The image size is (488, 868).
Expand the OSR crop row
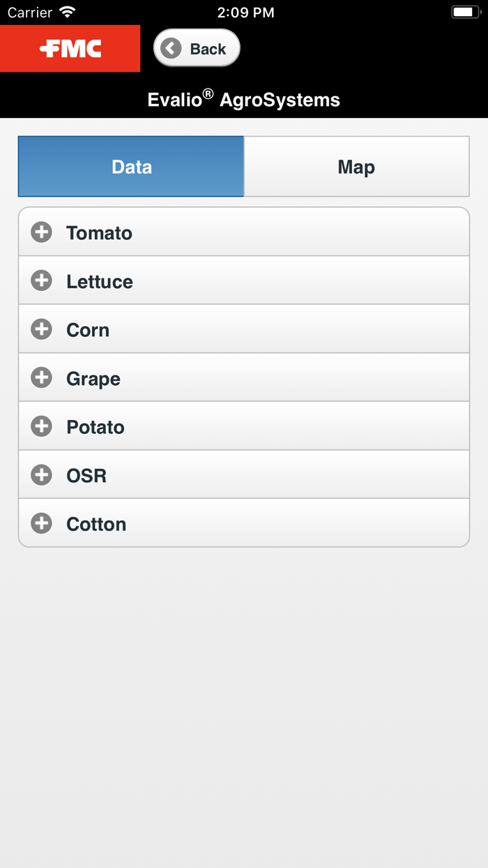[x=244, y=475]
